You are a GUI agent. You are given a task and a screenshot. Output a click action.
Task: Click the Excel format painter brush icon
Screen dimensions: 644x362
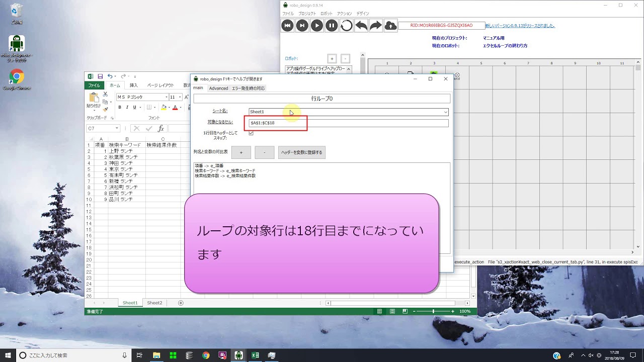click(x=105, y=109)
